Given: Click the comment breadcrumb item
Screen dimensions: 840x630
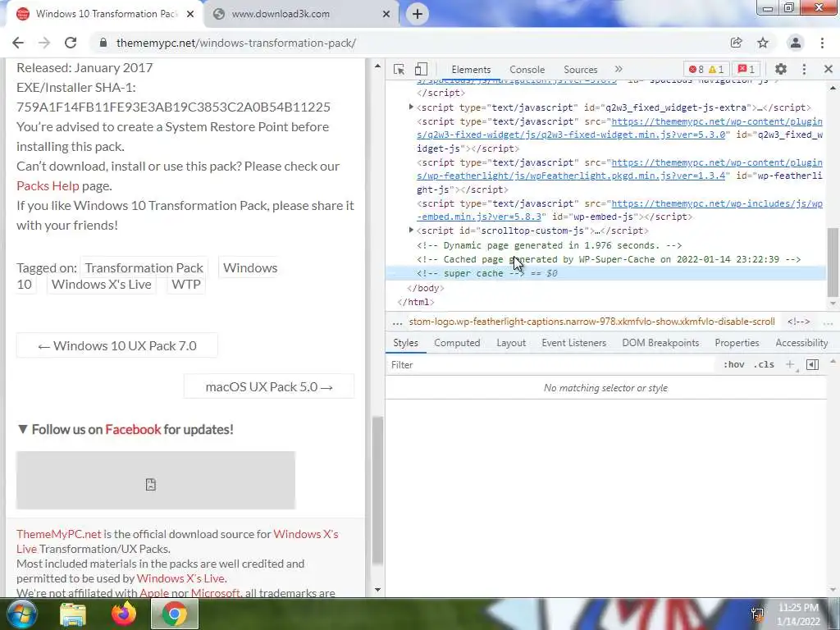Looking at the screenshot, I should pyautogui.click(x=798, y=322).
